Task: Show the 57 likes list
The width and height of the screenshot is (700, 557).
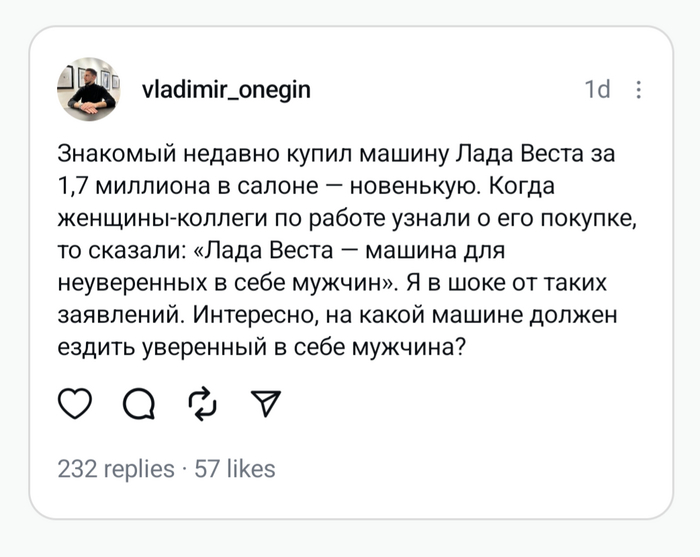Action: (235, 468)
